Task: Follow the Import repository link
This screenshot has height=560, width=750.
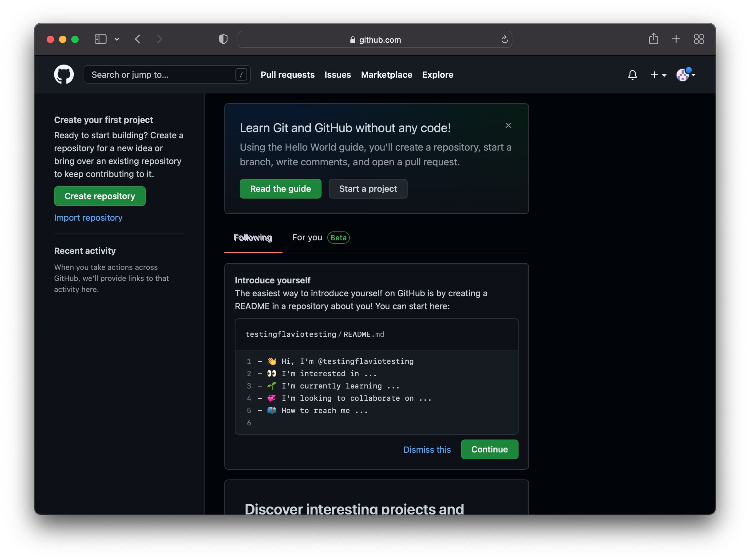Action: pos(88,218)
